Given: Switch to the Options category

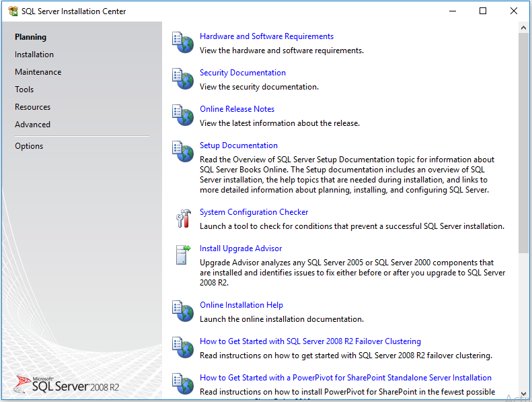Looking at the screenshot, I should click(x=29, y=146).
